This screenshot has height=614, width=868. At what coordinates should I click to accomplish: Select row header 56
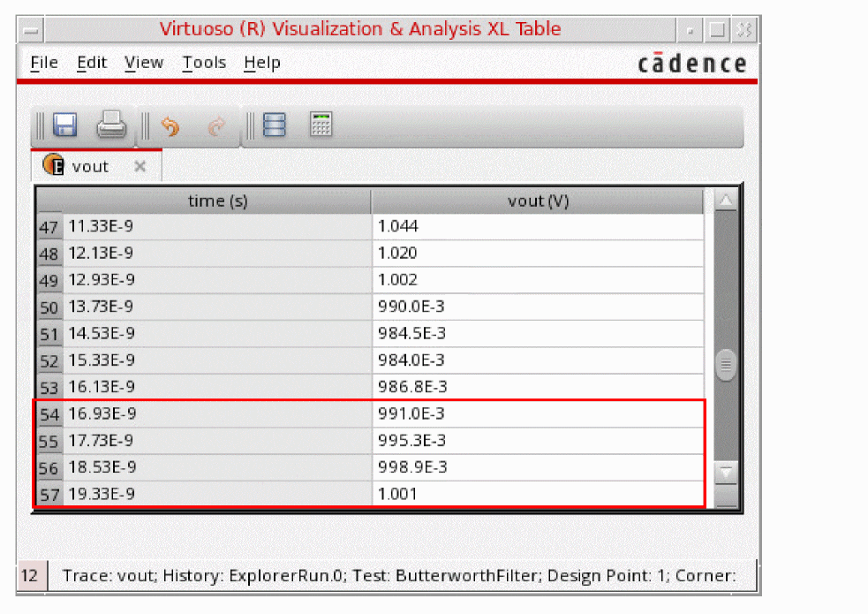click(49, 468)
